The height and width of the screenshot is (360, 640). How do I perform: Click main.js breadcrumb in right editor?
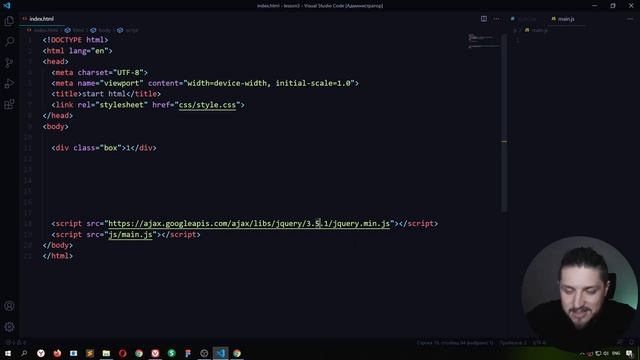[x=537, y=30]
